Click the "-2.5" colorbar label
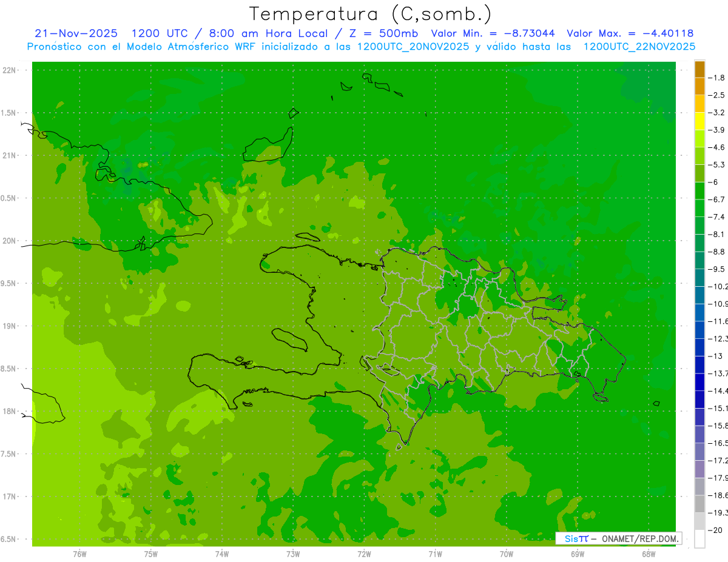The image size is (728, 562). pos(716,95)
